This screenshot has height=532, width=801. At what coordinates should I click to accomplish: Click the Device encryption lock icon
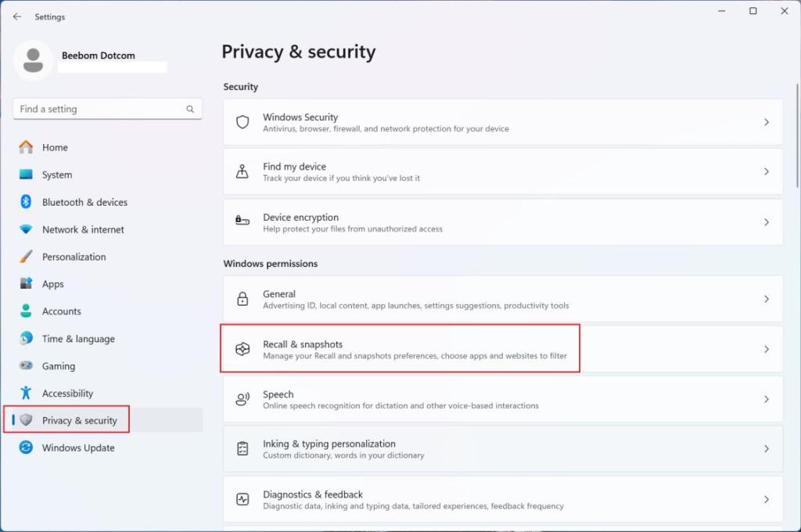(241, 222)
